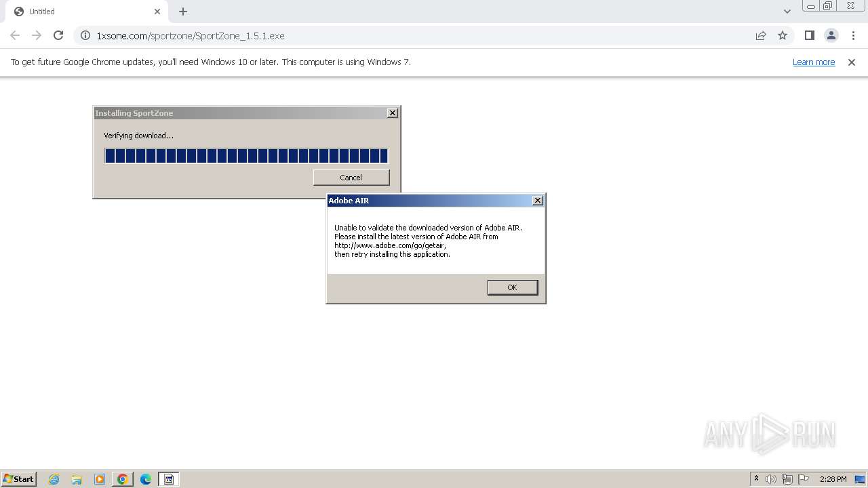This screenshot has width=868, height=488.
Task: Open the network tray icon
Action: pos(787,479)
